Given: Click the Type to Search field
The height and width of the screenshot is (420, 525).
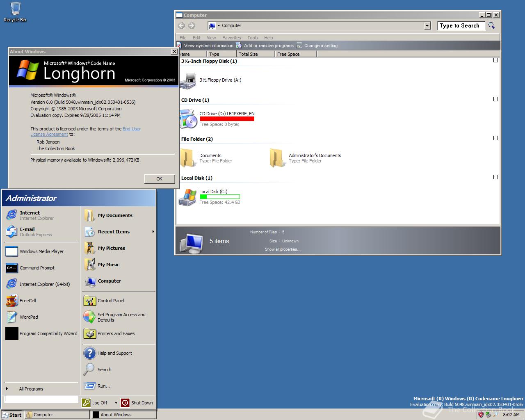Looking at the screenshot, I should [x=461, y=25].
